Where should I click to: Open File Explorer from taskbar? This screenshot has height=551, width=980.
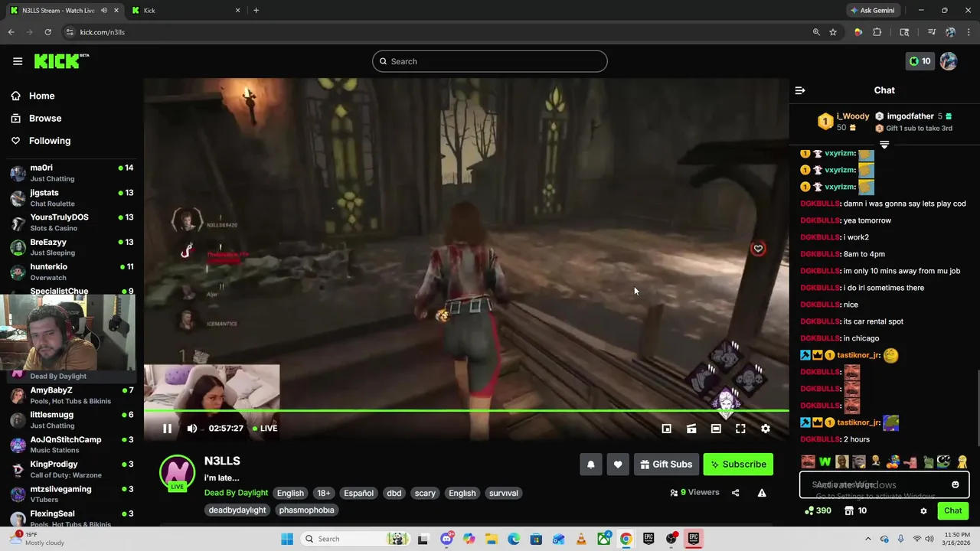pyautogui.click(x=492, y=539)
